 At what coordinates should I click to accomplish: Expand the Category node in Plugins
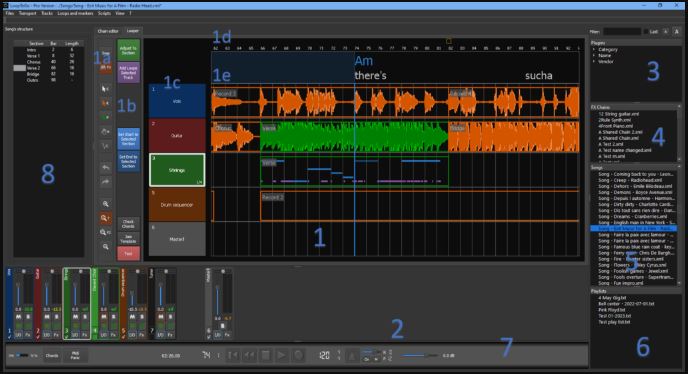coord(594,50)
